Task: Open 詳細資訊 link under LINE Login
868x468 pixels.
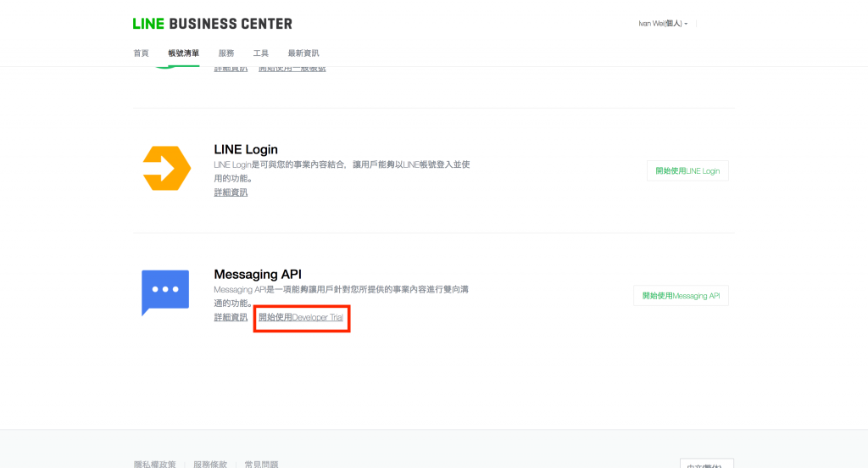Action: click(231, 192)
